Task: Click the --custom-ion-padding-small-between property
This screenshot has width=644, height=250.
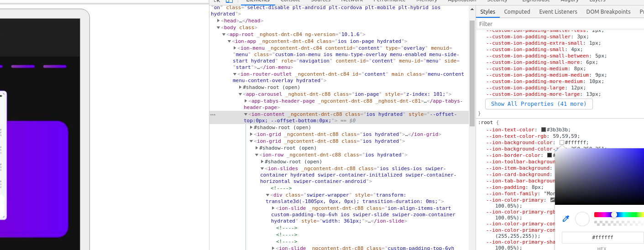Action: (x=538, y=56)
